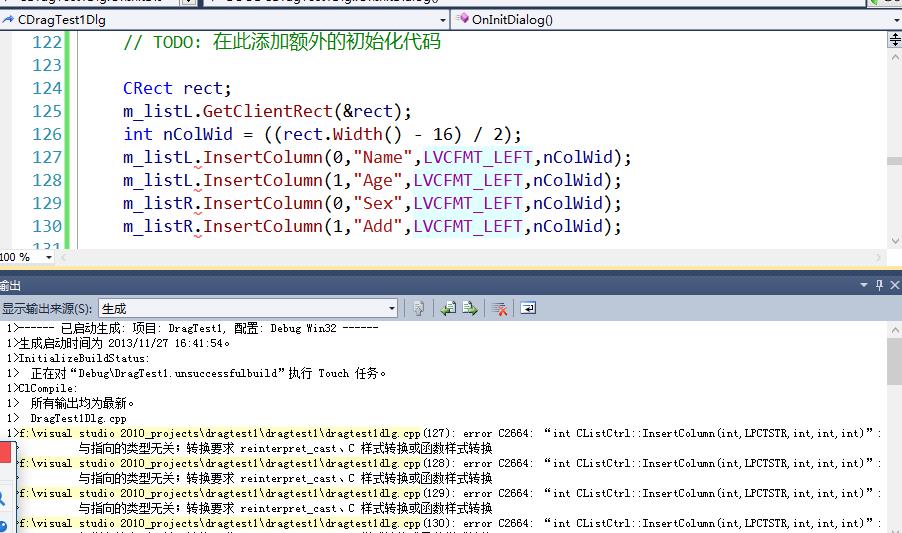Viewport: 902px width, 533px height.
Task: Click the ClCompile: output line
Action: point(41,389)
